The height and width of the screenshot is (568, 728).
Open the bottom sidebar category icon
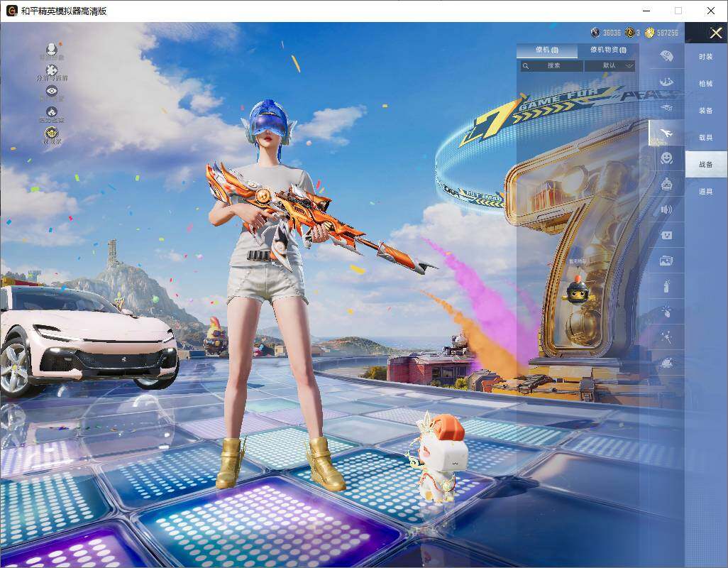click(x=667, y=362)
